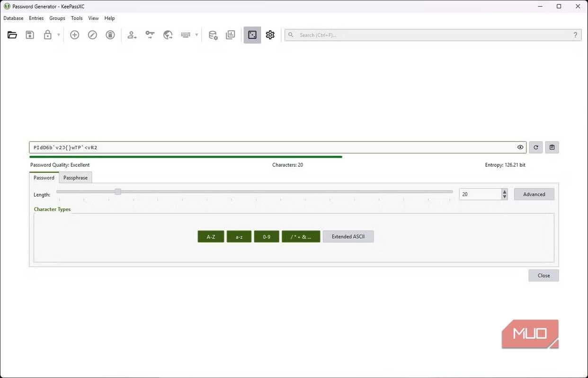588x378 pixels.
Task: Click the length value field showing 20
Action: (x=480, y=194)
